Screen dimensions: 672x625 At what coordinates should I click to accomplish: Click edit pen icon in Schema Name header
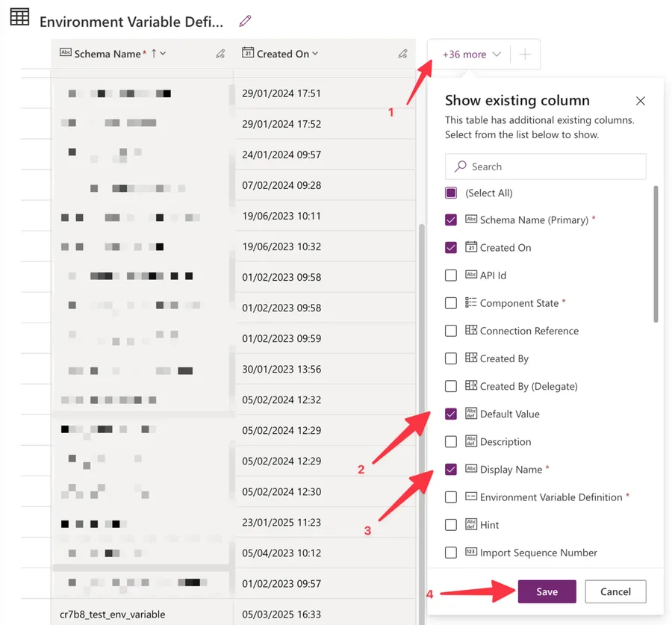point(220,54)
